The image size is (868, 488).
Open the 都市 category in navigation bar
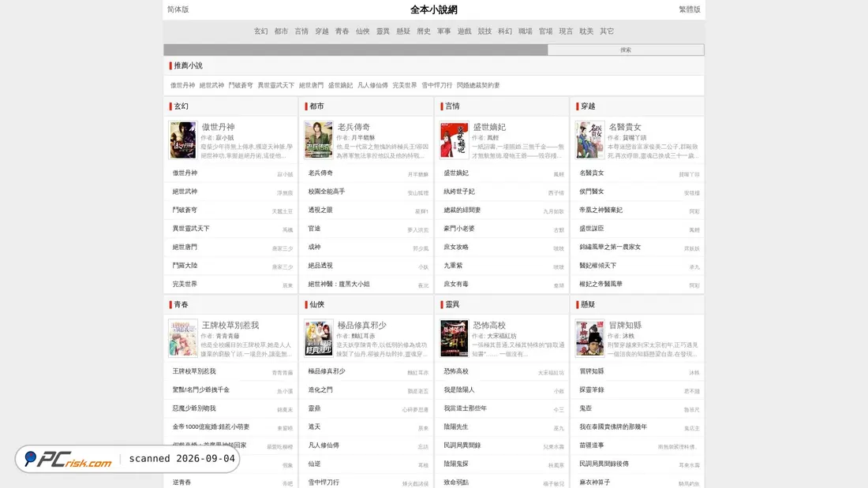click(281, 32)
